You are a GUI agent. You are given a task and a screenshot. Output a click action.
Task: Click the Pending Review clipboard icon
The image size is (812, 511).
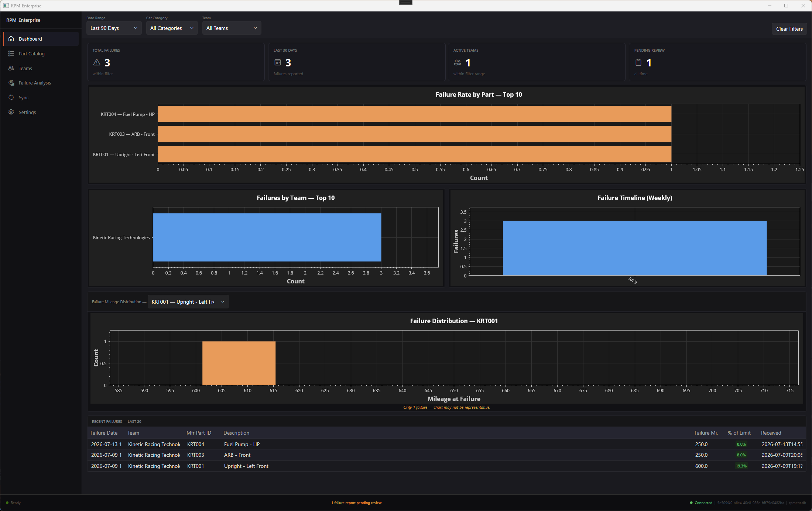pyautogui.click(x=638, y=63)
